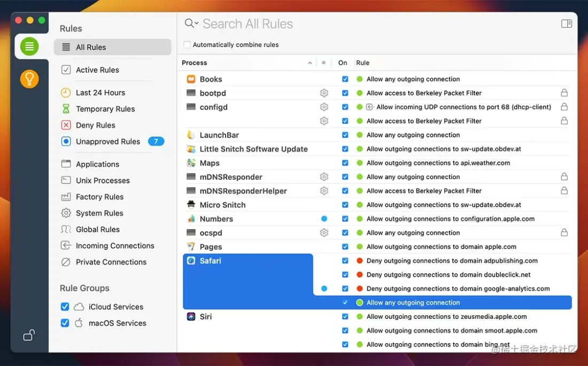Image resolution: width=588 pixels, height=366 pixels.
Task: Click the Pages app icon
Action: click(191, 247)
